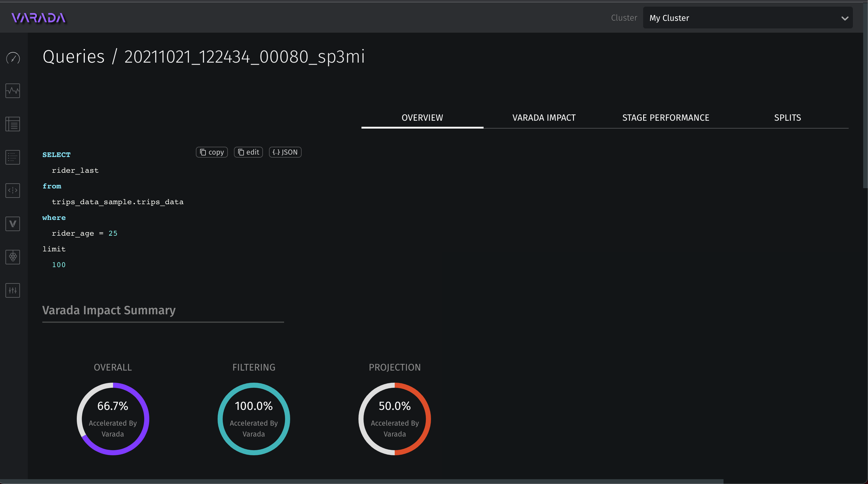Open the dashboard gauge icon in sidebar
Viewport: 868px width, 484px height.
[x=13, y=58]
